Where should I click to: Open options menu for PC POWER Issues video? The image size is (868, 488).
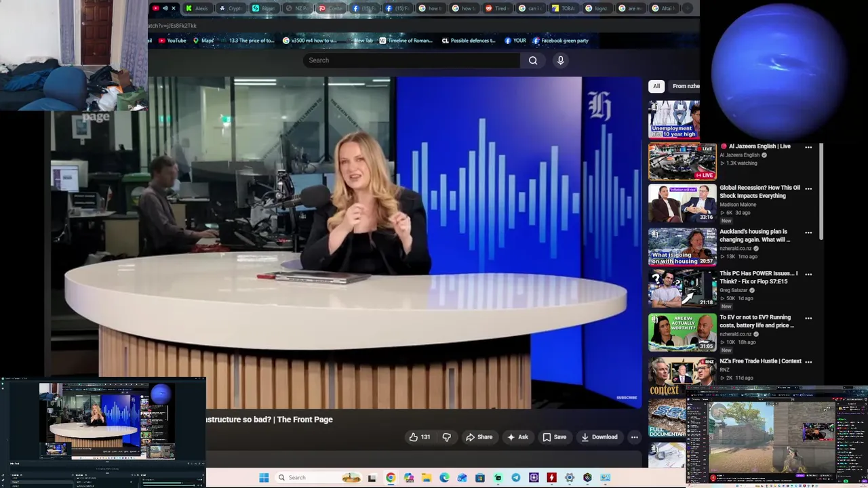(808, 274)
